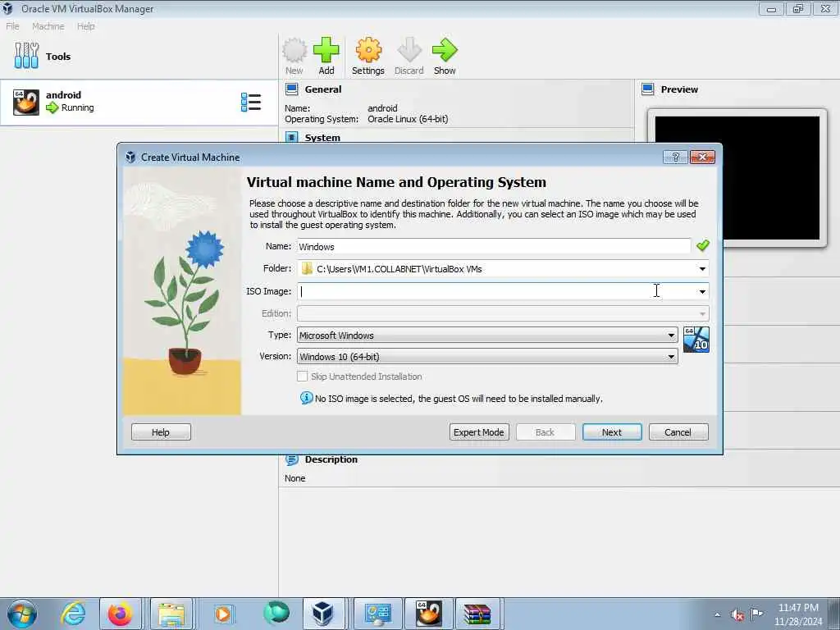Launch Firefox from the taskbar
Screen dimensions: 840x630
click(120, 614)
